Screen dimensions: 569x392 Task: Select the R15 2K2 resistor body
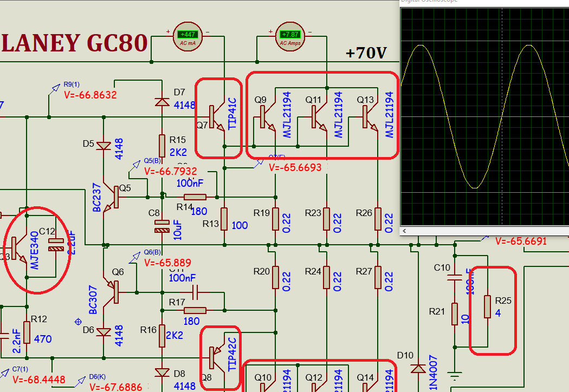tap(162, 146)
